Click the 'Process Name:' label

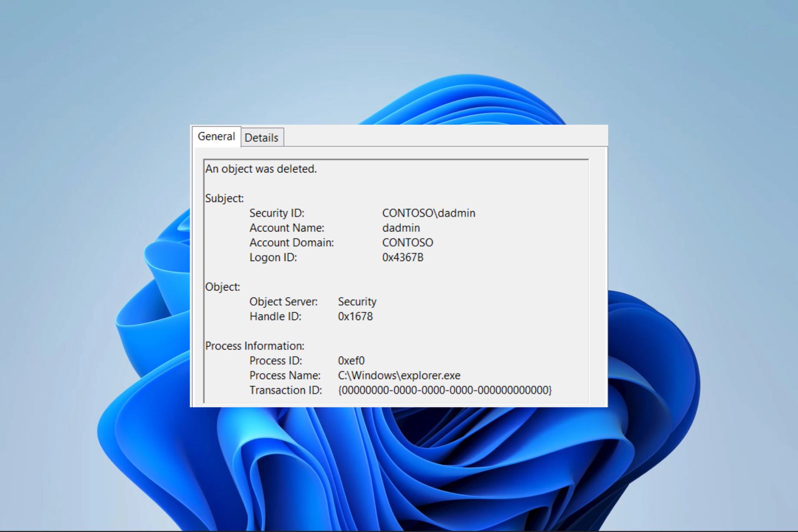(285, 376)
